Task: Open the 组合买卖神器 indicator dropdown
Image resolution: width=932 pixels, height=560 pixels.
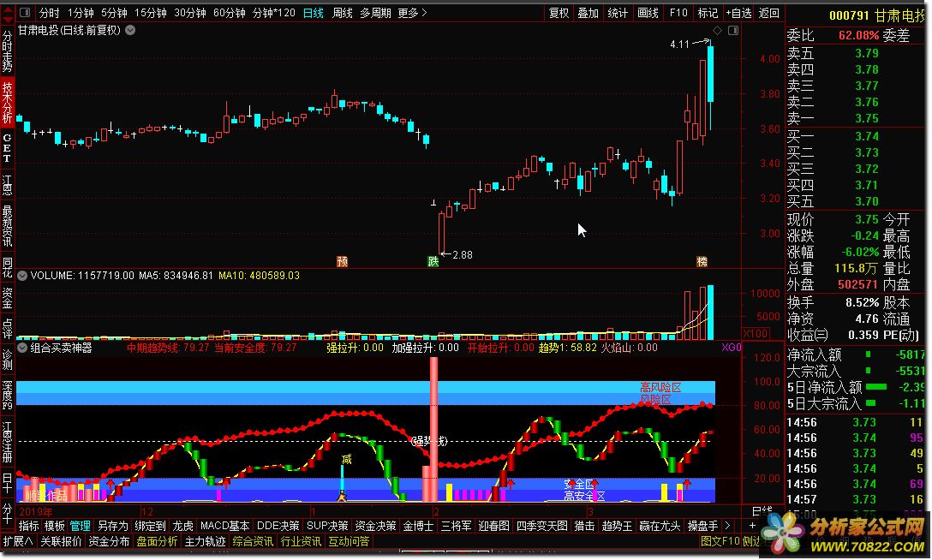Action: (x=22, y=348)
